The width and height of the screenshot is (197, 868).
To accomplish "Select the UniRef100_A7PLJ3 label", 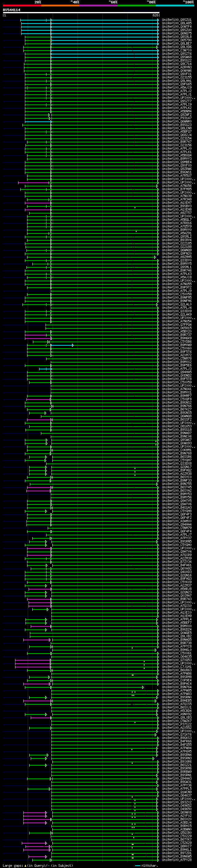I will pos(176,369).
